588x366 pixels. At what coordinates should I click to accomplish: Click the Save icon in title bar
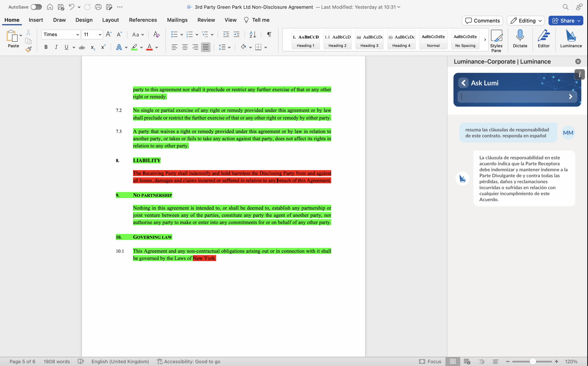pos(61,7)
